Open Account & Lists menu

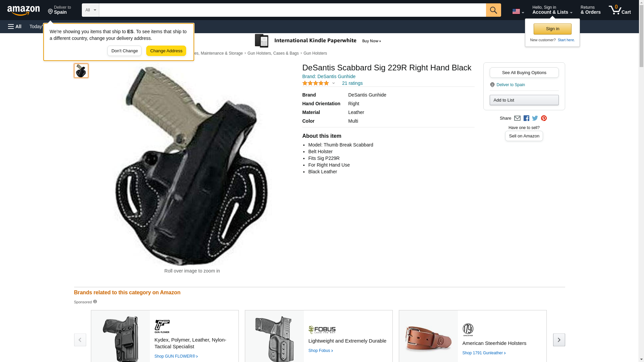[552, 10]
